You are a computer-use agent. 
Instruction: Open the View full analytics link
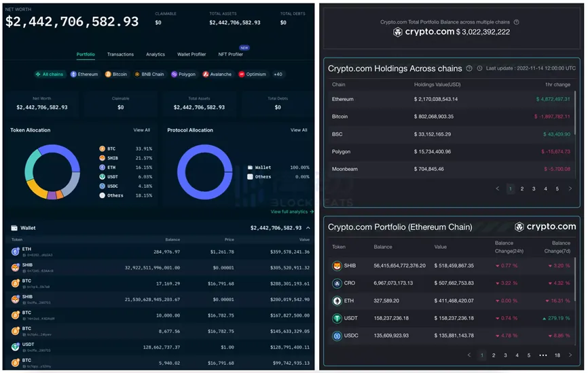click(x=292, y=212)
